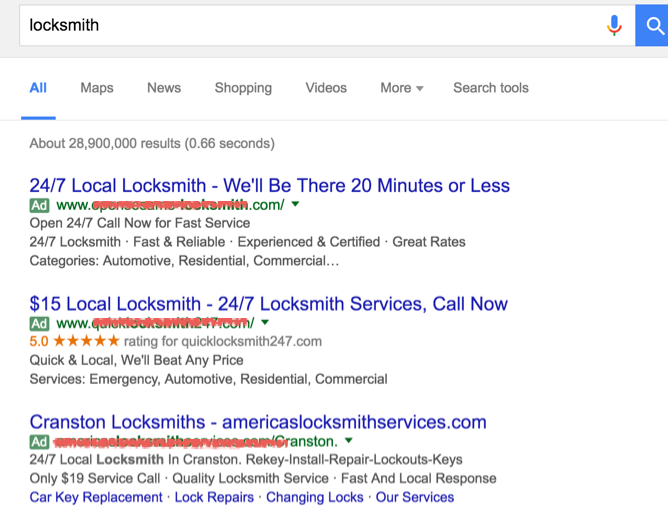Switch to the News tab
Image resolution: width=668 pixels, height=523 pixels.
(164, 88)
